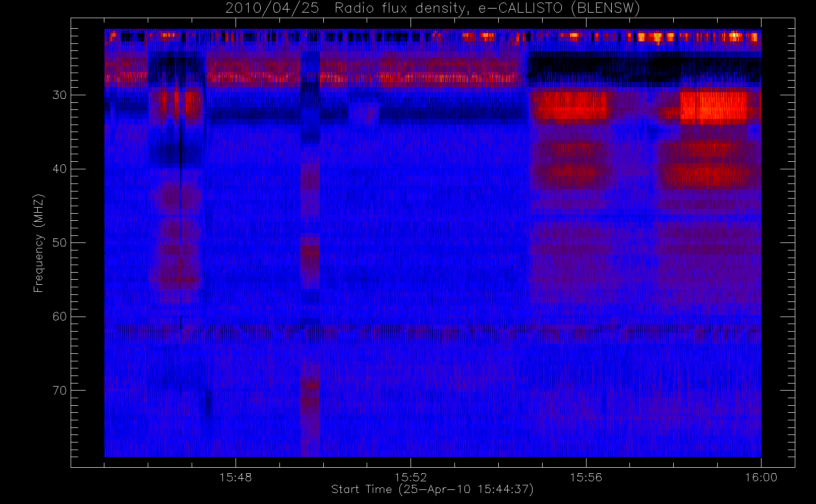Click the 60 frequency tick label

[x=60, y=317]
